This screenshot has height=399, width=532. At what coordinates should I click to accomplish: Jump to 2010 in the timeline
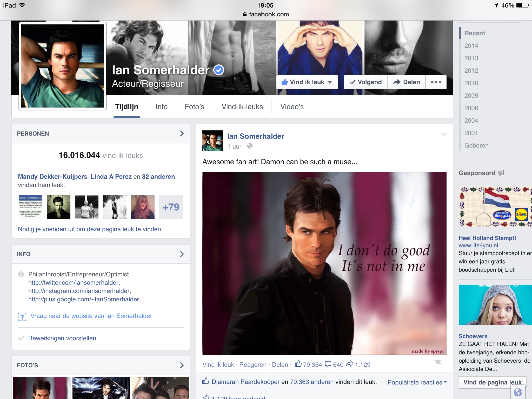[x=471, y=83]
